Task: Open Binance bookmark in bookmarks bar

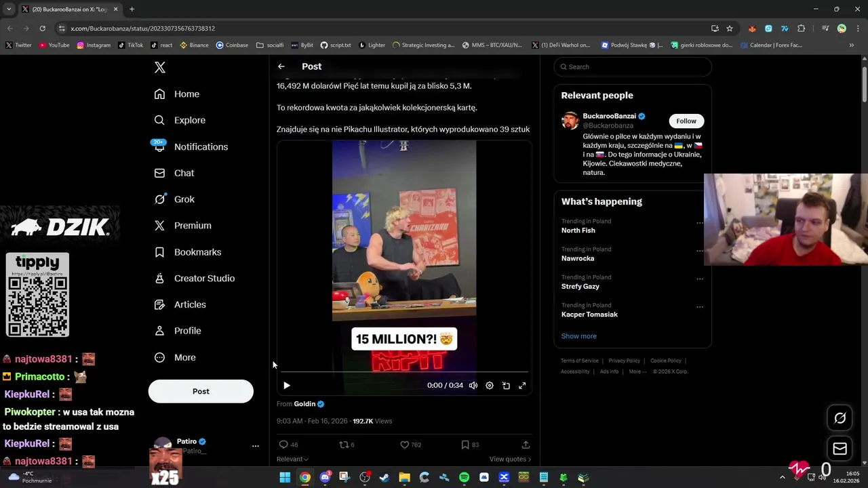Action: (x=194, y=45)
